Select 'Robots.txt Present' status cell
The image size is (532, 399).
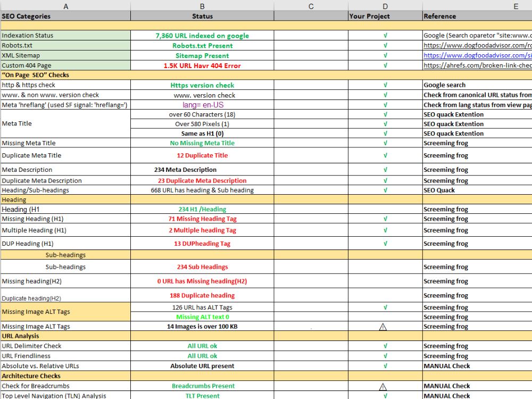(x=202, y=45)
